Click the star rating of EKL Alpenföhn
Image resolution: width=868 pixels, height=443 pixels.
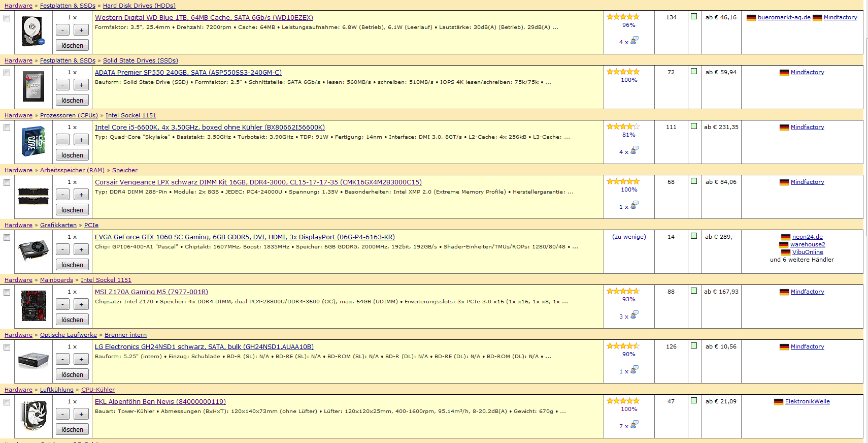click(x=623, y=401)
